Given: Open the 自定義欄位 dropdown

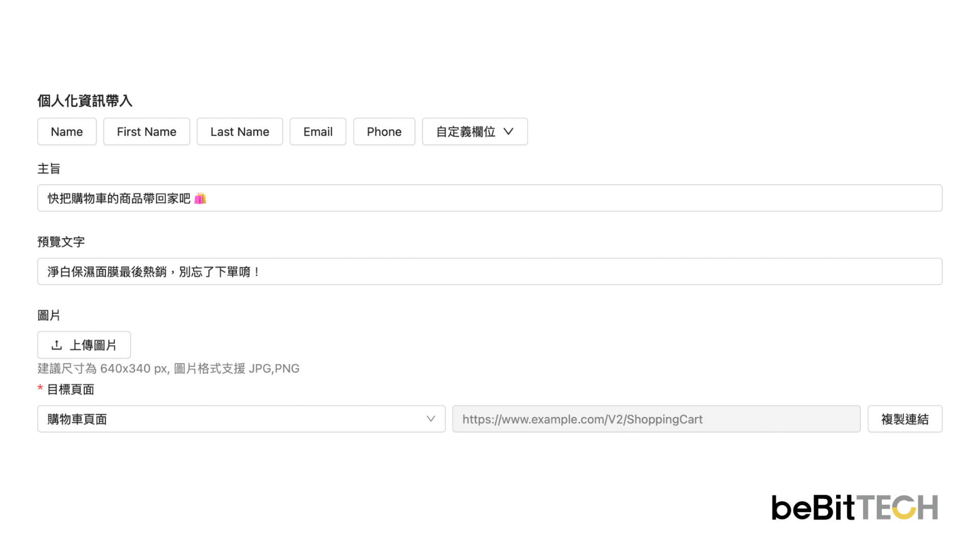Looking at the screenshot, I should click(475, 131).
